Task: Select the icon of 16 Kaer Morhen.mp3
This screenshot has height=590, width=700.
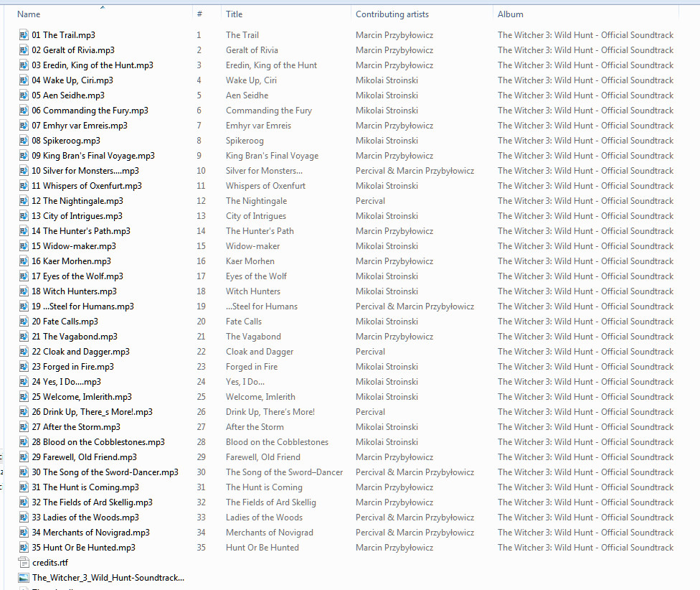Action: pyautogui.click(x=24, y=261)
